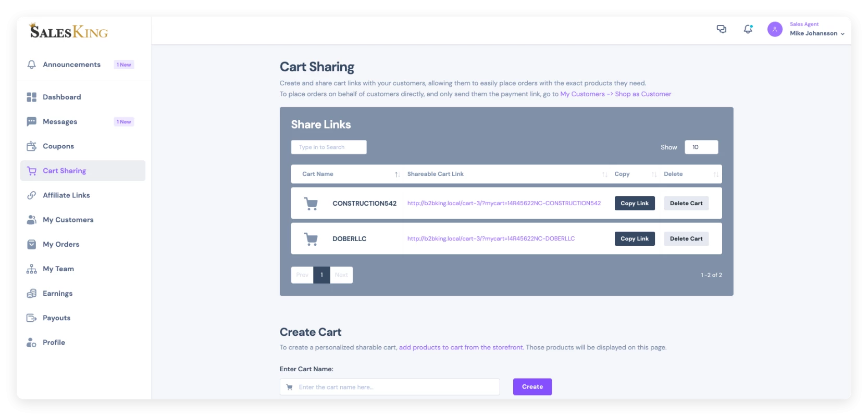Open the notifications bell in the top bar

coord(748,30)
